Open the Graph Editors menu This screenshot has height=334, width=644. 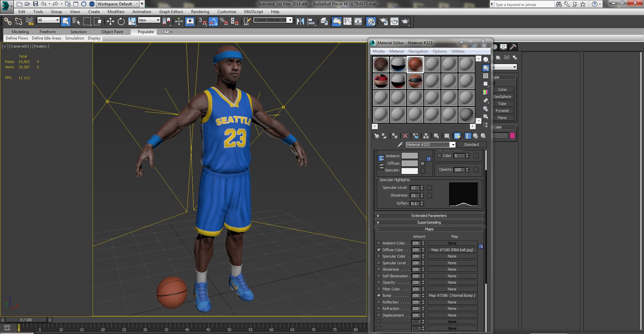[x=171, y=12]
